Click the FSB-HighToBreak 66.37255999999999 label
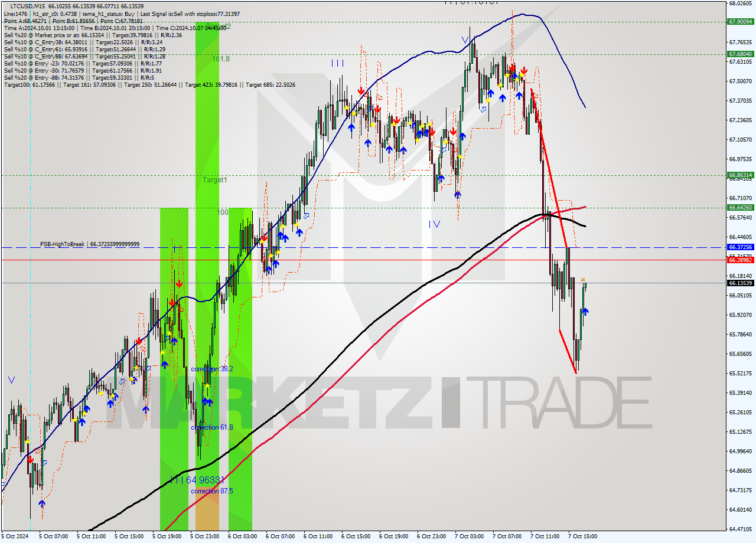This screenshot has width=756, height=543. [x=90, y=244]
